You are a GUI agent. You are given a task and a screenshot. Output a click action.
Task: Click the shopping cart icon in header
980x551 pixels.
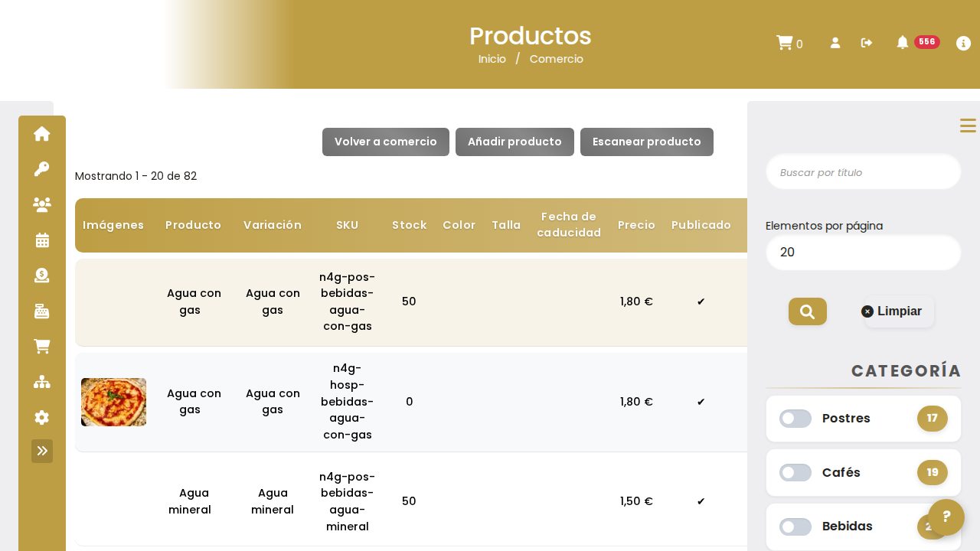784,43
